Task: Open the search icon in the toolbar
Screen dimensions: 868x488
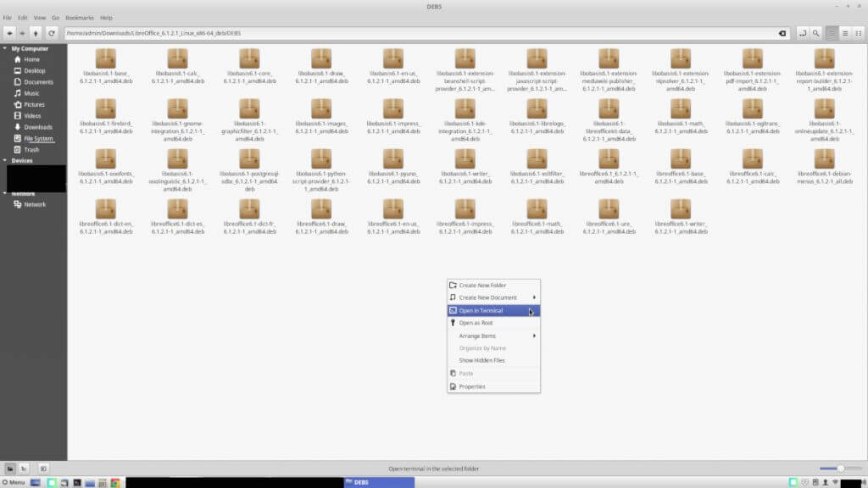Action: pos(815,33)
